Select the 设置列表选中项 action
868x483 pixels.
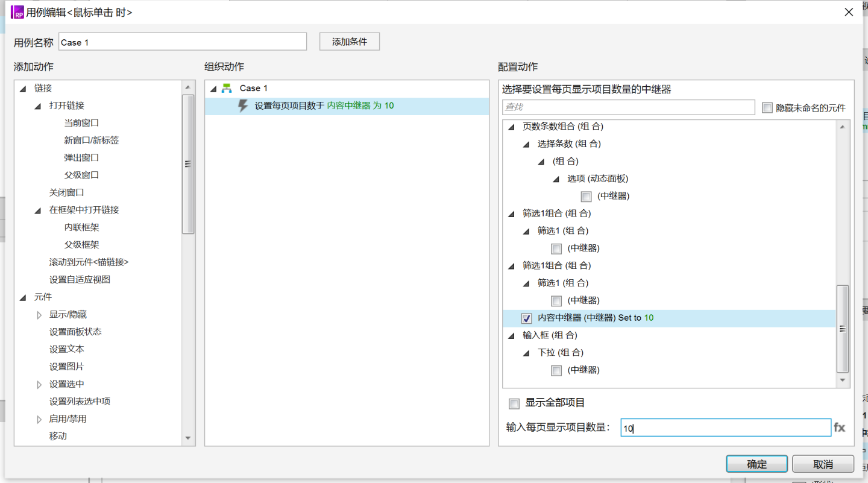point(80,402)
